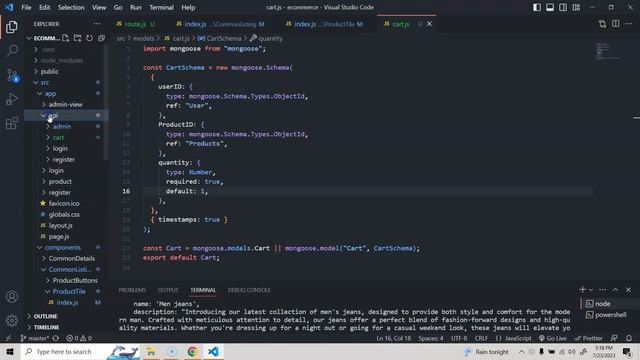
Task: Switch to the index.js ProductTile tab
Action: (x=324, y=24)
